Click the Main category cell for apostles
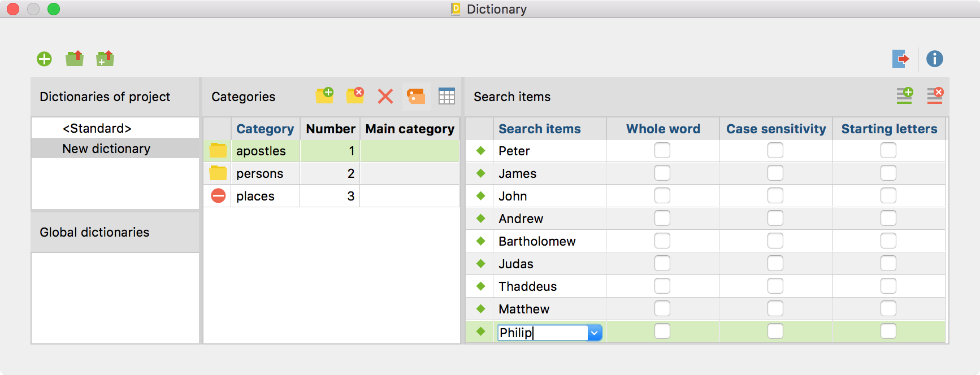This screenshot has height=375, width=980. pyautogui.click(x=410, y=151)
